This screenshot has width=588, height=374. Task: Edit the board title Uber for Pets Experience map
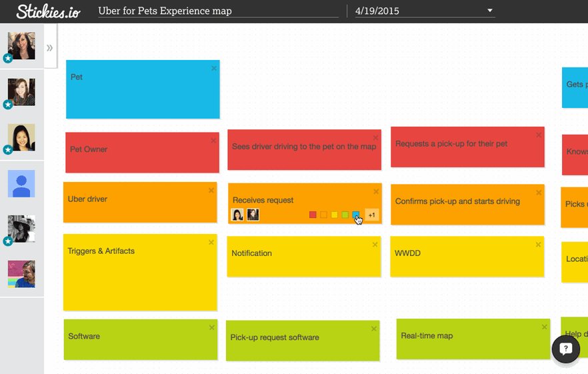click(219, 11)
